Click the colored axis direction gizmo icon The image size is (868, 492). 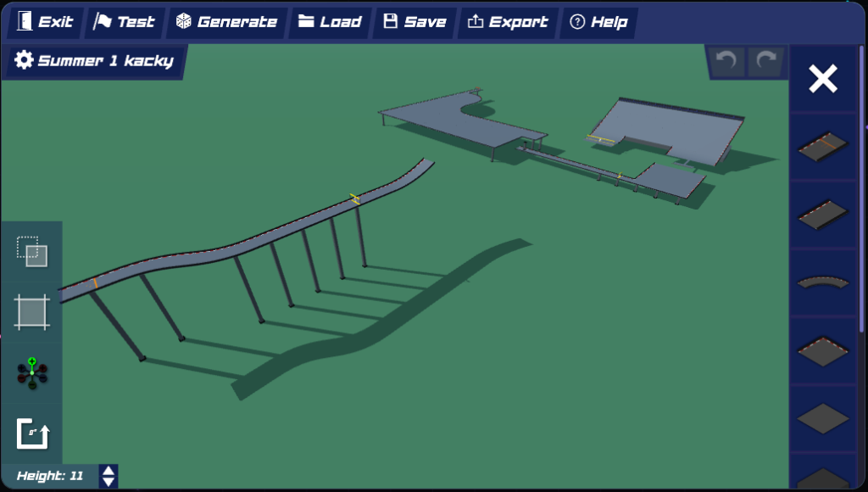click(x=32, y=373)
